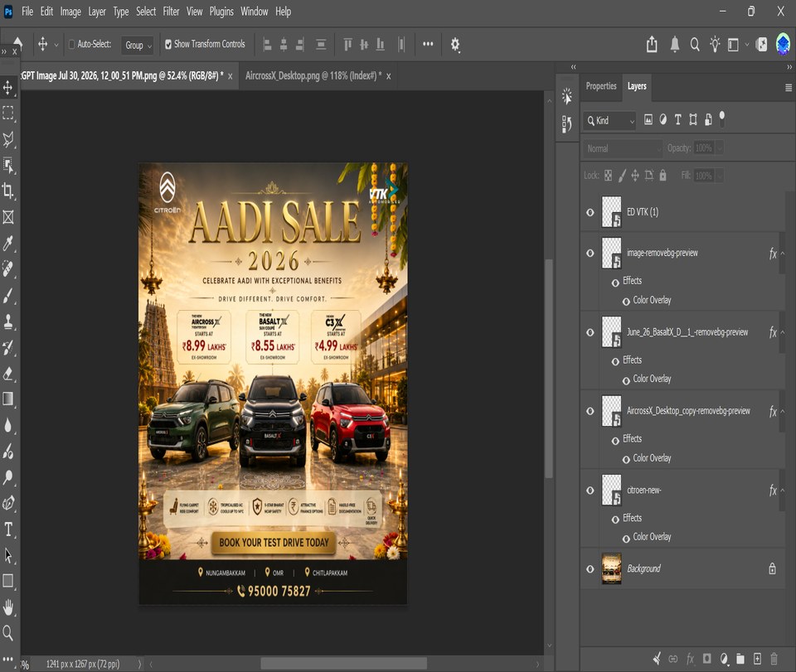
Task: Toggle the Auto-Select checkbox
Action: coord(72,44)
